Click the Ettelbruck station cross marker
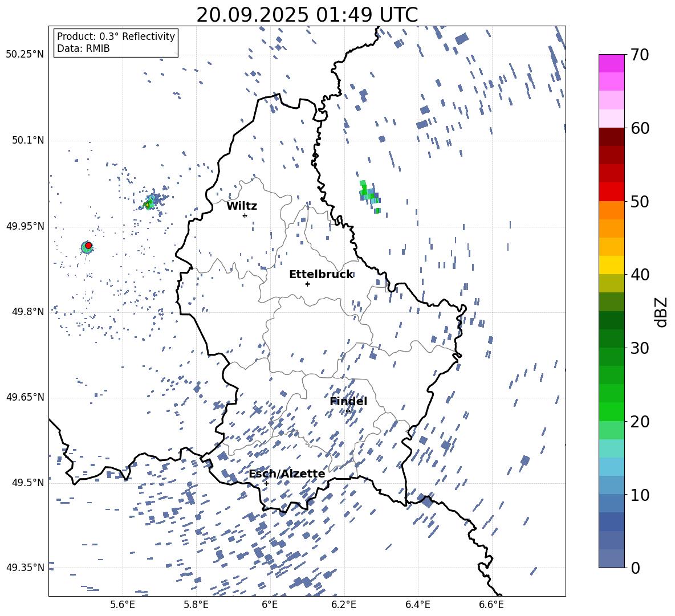675x616 pixels. pos(307,284)
